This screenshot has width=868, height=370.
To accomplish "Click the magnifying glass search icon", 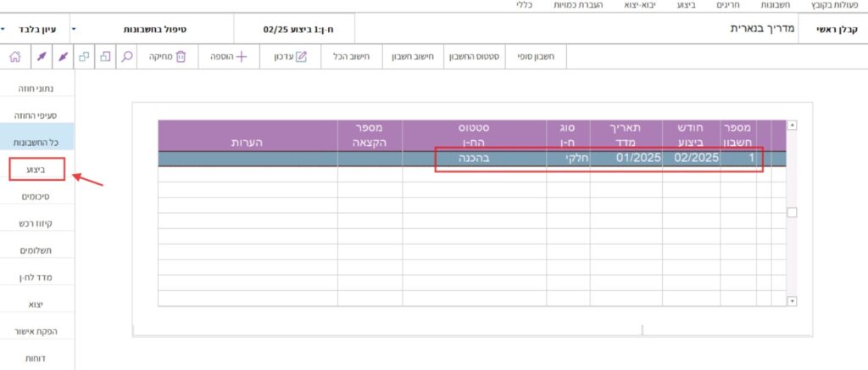I will point(128,57).
